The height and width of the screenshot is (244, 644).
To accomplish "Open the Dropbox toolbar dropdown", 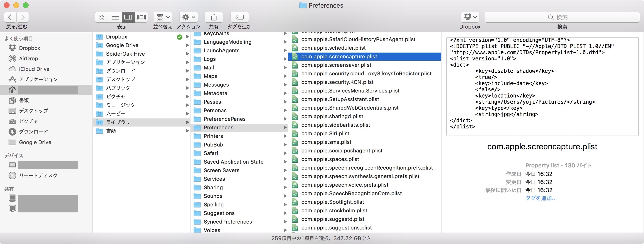I will [470, 17].
